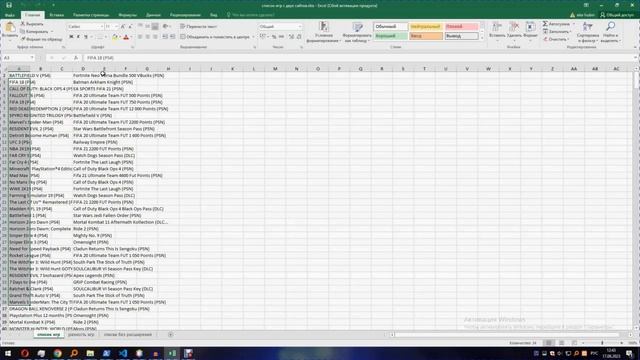
Task: Toggle bottom vertical alignment
Action: click(155, 27)
